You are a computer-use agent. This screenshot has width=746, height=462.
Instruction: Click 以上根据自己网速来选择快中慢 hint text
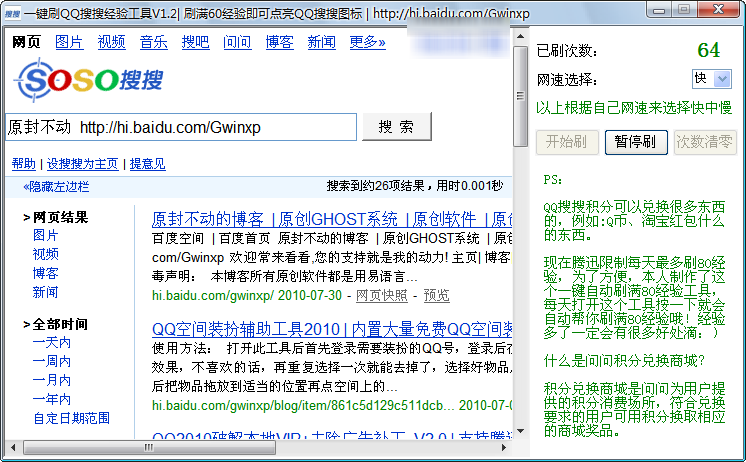click(634, 108)
